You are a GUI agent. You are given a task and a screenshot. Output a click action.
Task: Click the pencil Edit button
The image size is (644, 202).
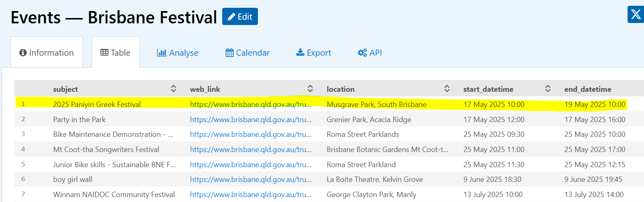(x=240, y=16)
